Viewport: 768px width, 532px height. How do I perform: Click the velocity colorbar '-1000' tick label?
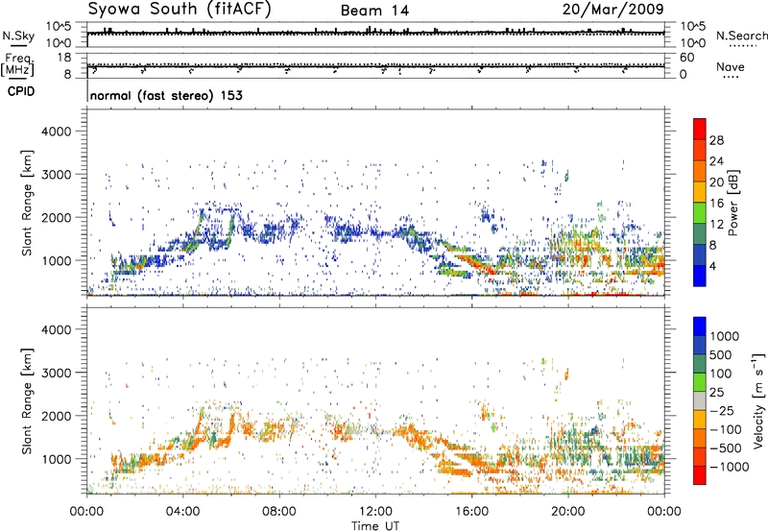730,467
